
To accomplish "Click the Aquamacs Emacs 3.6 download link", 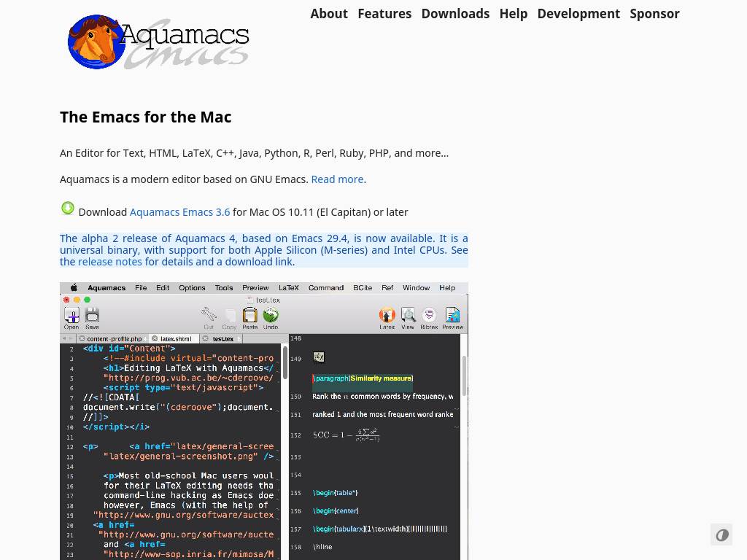I will [x=179, y=212].
